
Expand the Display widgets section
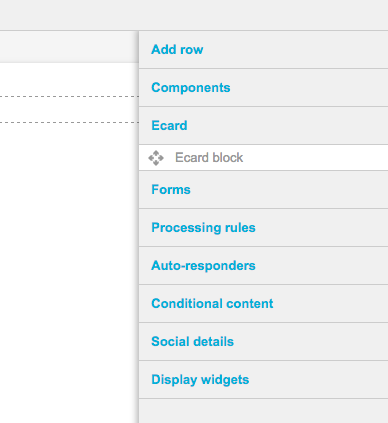tap(263, 380)
